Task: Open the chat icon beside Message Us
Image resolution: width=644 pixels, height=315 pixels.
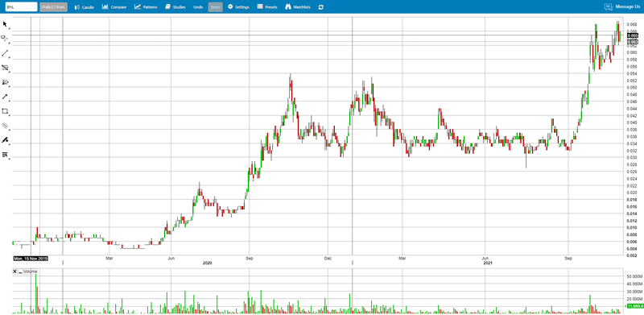Action: [608, 7]
